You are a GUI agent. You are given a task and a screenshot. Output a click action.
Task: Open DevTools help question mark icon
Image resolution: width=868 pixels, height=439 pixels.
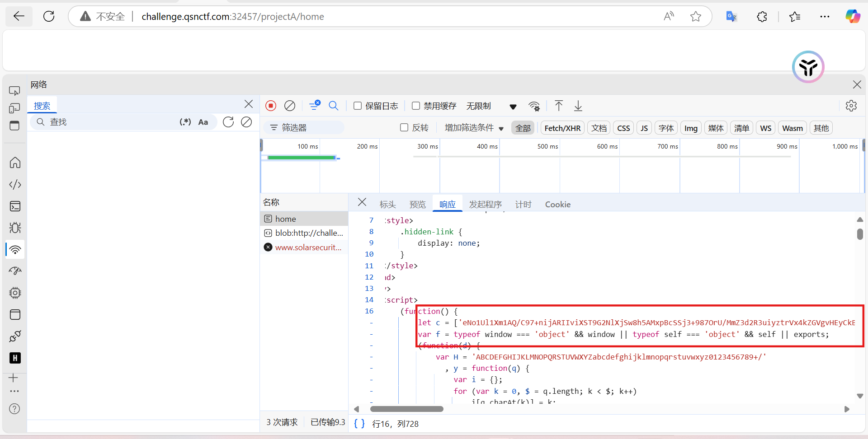[14, 409]
